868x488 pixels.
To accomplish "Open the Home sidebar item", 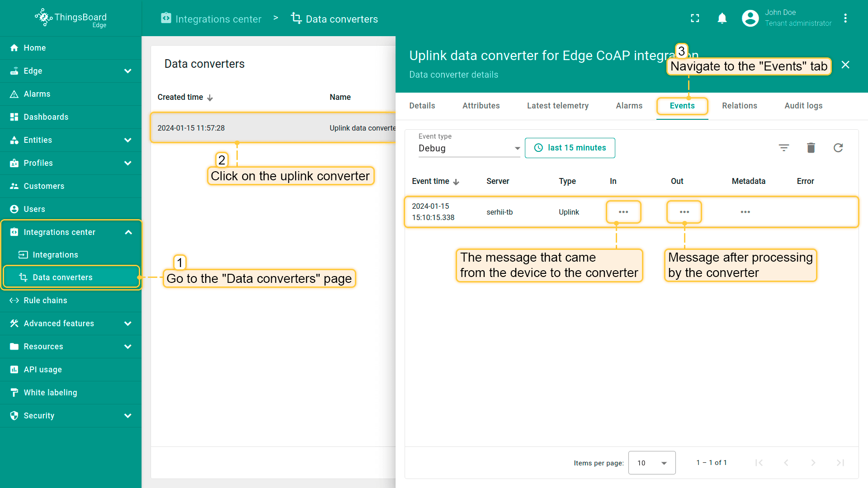I will (x=71, y=48).
